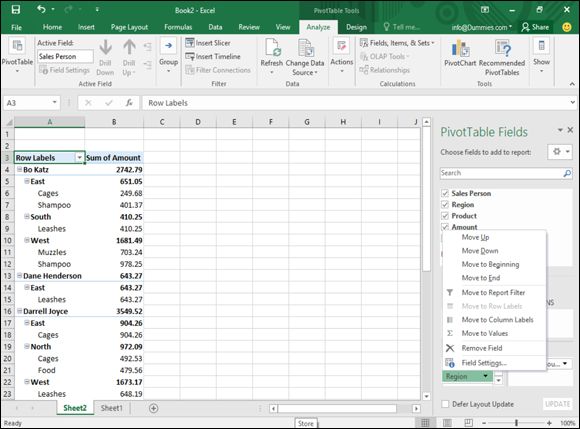The width and height of the screenshot is (580, 429).
Task: Open the Group menu button
Action: coord(168,55)
